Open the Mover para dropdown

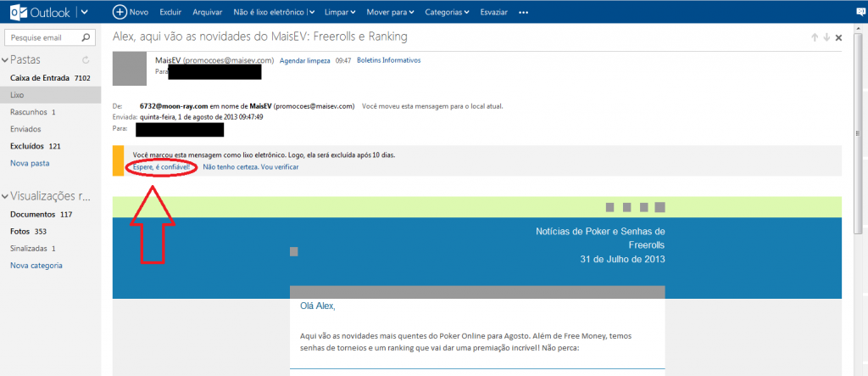pos(390,12)
